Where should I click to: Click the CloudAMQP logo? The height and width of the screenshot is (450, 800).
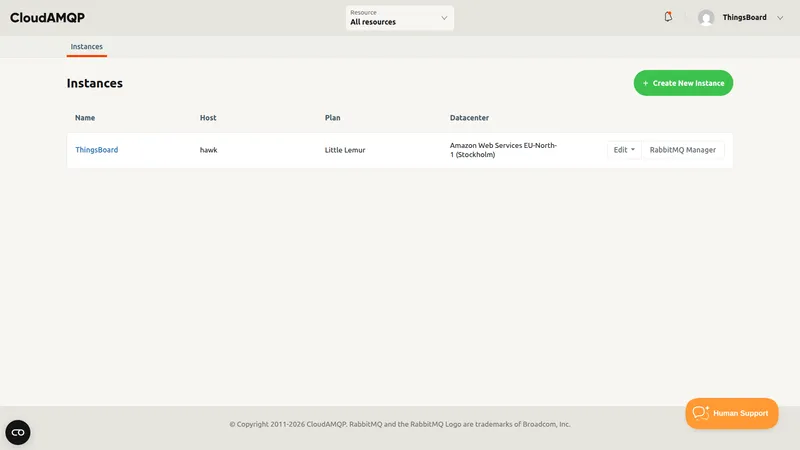[x=47, y=18]
